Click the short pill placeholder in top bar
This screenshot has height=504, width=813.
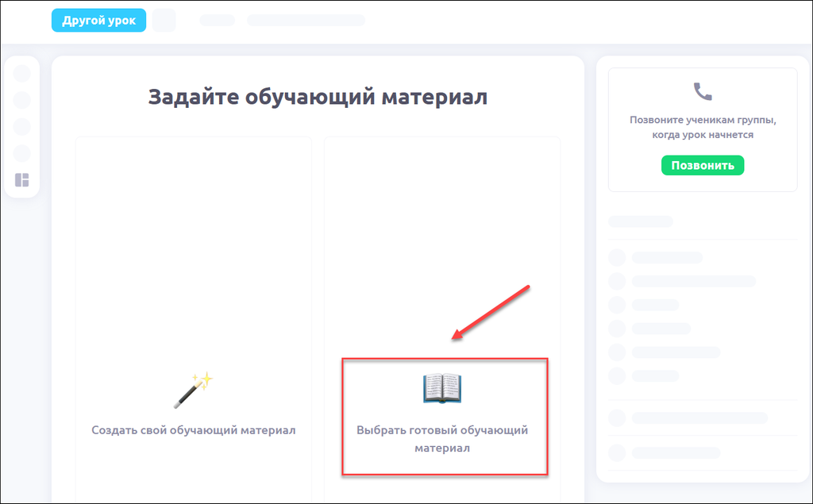click(217, 20)
